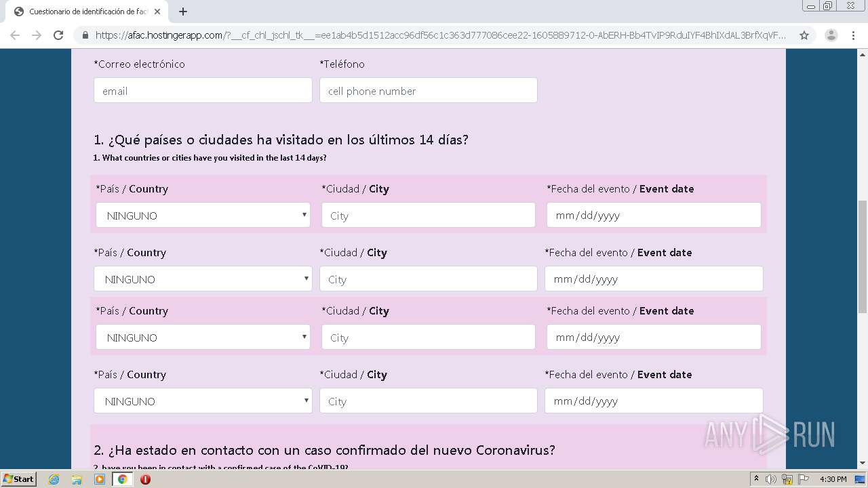Restore down the Chrome window
The image size is (868, 488).
tap(828, 6)
